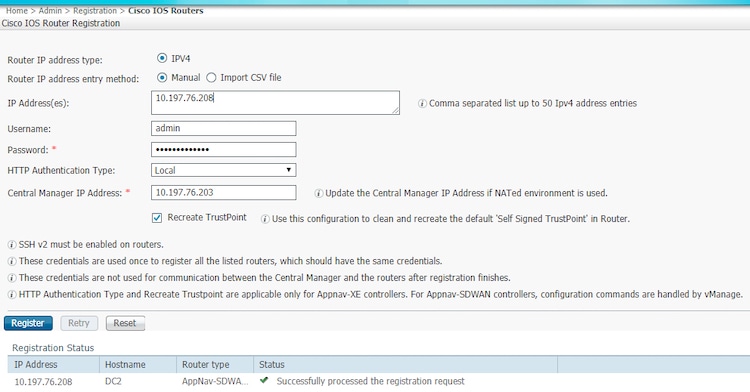Go to Home breadcrumb link
This screenshot has height=392, width=750.
17,11
